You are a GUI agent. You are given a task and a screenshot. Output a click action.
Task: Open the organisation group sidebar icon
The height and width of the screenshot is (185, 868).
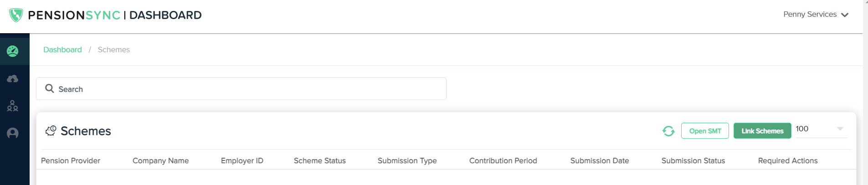pyautogui.click(x=13, y=106)
